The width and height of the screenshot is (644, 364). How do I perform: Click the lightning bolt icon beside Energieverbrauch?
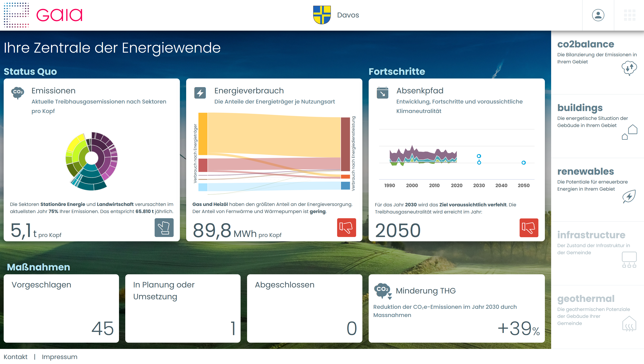pos(200,93)
